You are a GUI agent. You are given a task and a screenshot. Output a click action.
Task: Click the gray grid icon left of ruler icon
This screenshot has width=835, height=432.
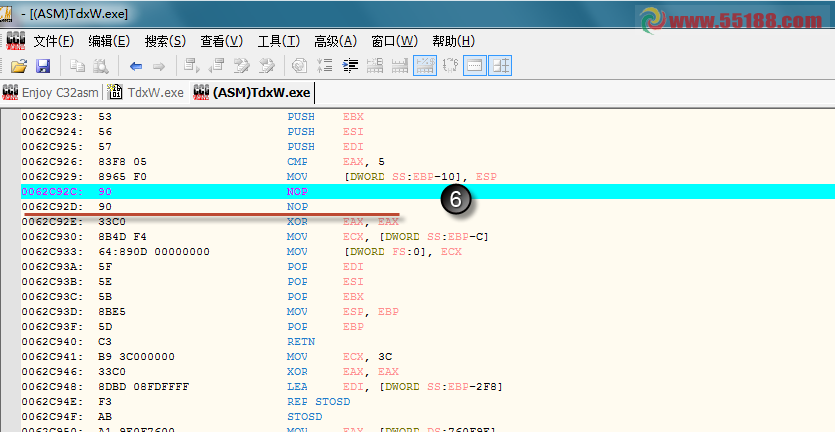375,66
